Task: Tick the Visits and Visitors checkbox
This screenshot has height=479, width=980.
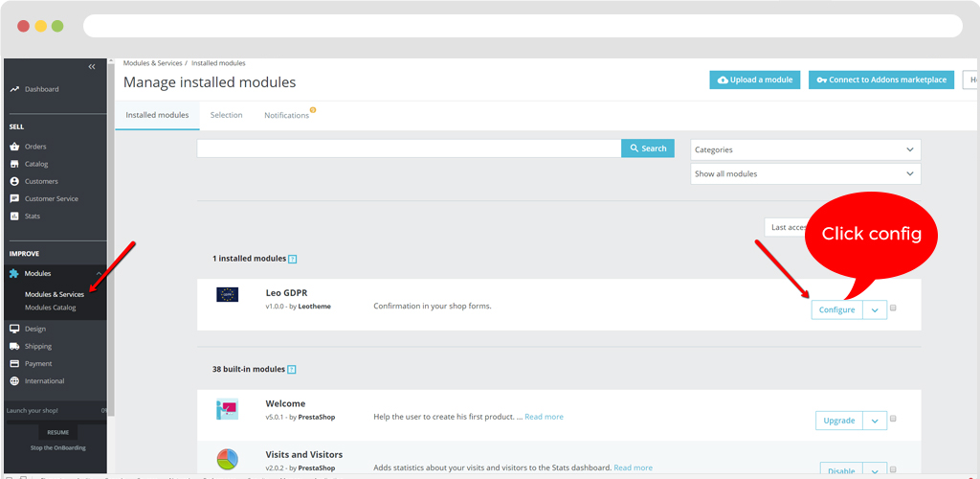Action: coord(893,469)
